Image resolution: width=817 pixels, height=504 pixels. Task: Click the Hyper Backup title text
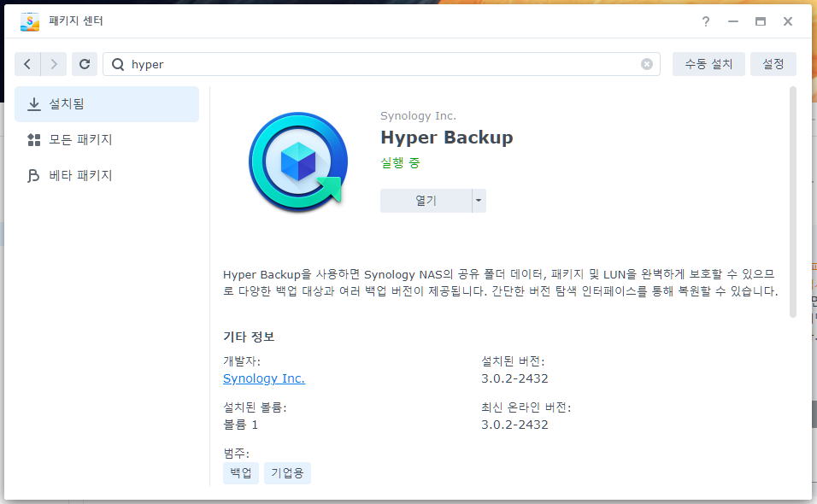tap(447, 138)
